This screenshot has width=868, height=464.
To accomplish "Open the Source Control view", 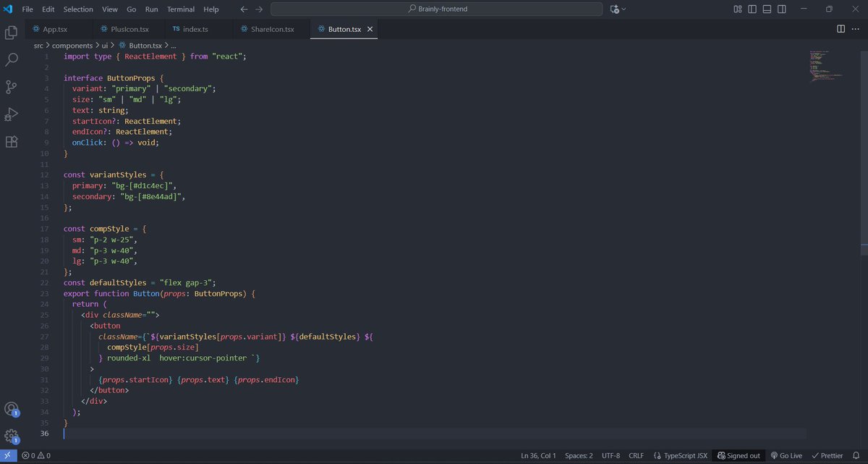I will coord(12,87).
